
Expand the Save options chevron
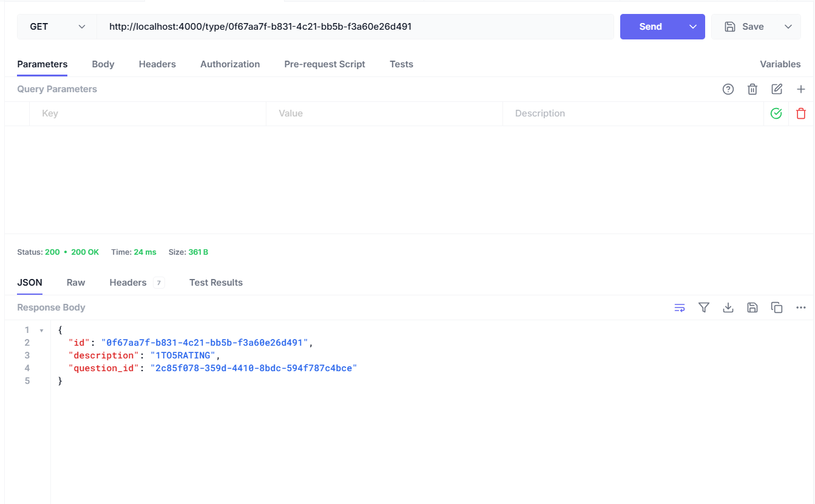[788, 27]
